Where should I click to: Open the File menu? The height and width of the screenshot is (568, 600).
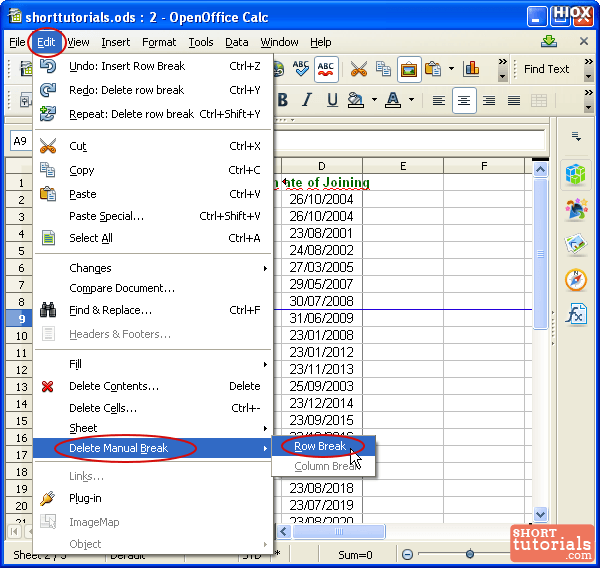coord(17,42)
